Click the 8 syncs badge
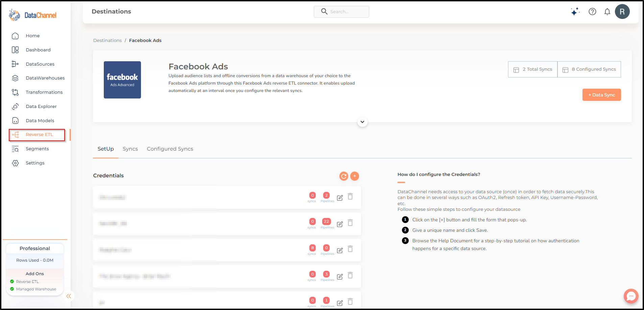The height and width of the screenshot is (310, 644). click(313, 248)
